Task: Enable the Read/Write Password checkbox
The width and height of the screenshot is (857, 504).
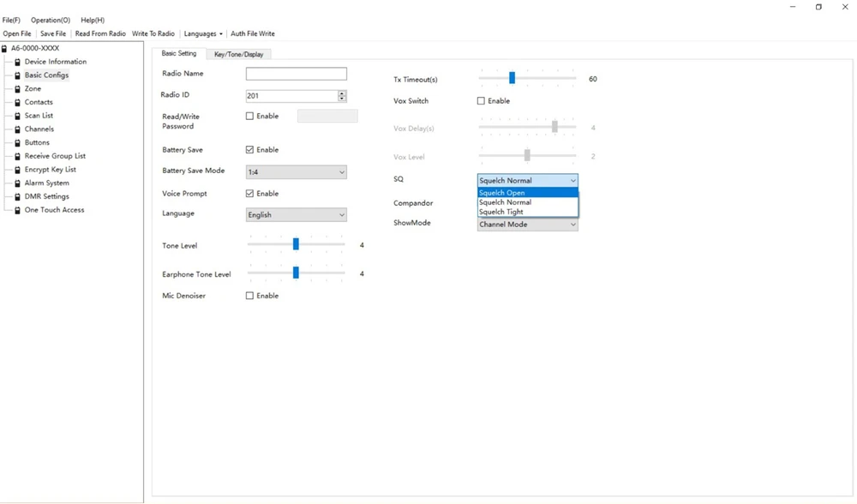Action: [x=249, y=116]
